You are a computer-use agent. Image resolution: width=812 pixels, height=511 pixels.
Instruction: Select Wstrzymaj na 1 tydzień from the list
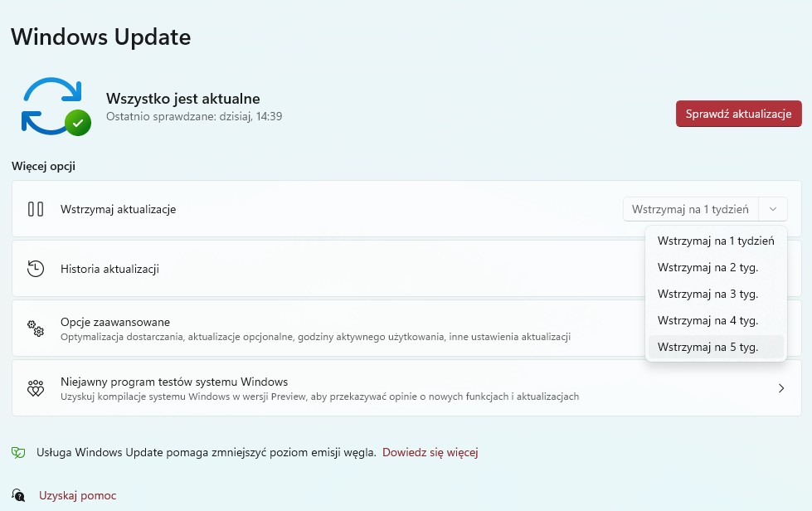pos(715,241)
